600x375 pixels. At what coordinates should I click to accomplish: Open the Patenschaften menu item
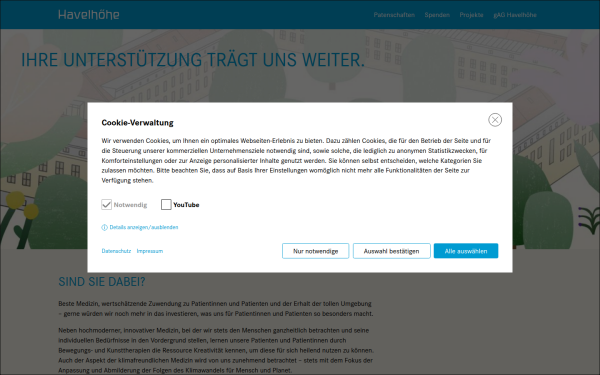[394, 15]
